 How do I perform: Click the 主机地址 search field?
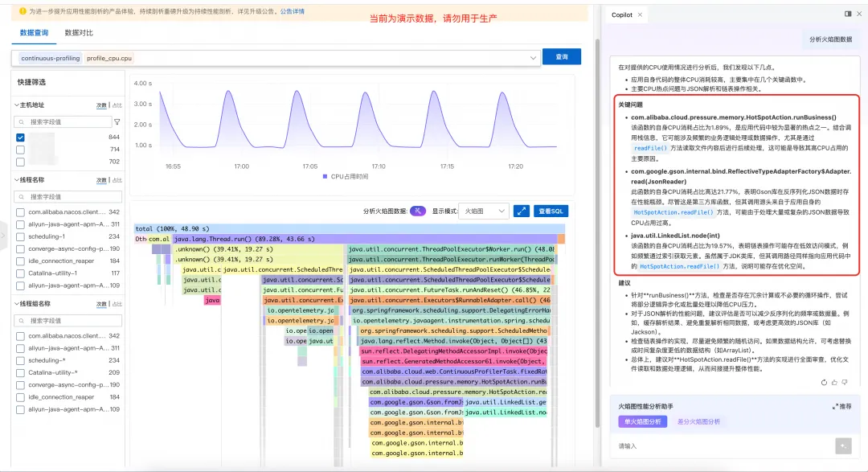(x=63, y=122)
